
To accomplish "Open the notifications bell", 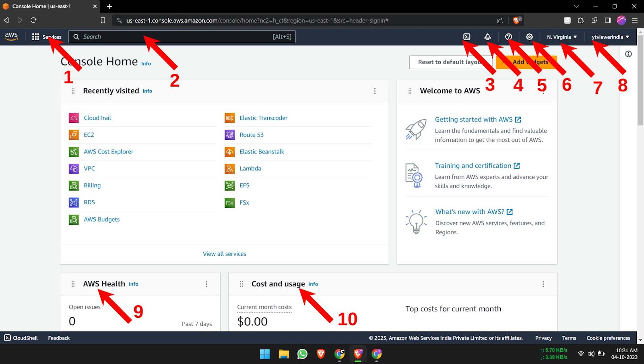I will (x=487, y=37).
